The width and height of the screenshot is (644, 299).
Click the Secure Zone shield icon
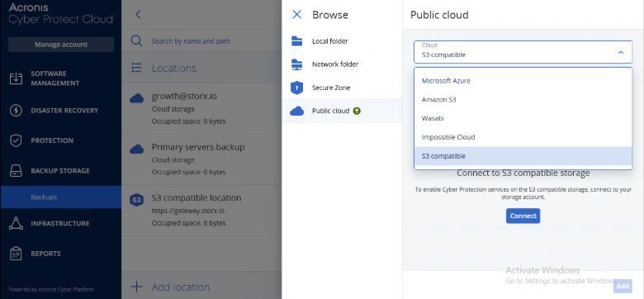point(296,88)
